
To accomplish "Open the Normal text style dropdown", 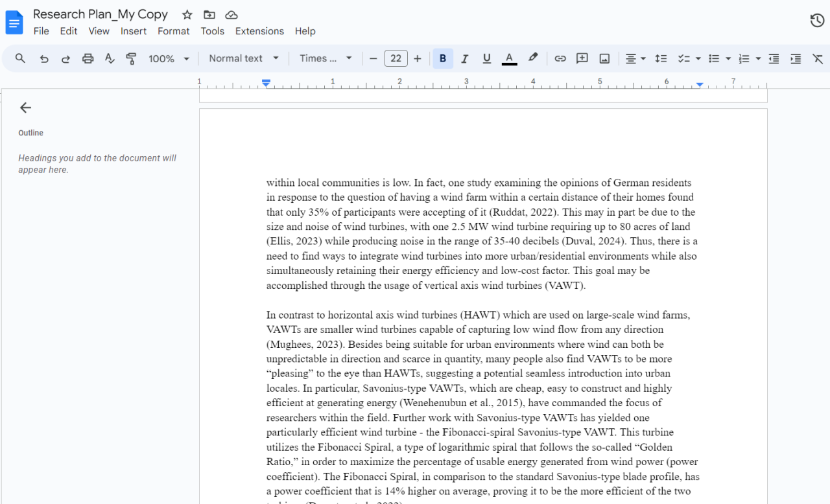I will tap(244, 58).
